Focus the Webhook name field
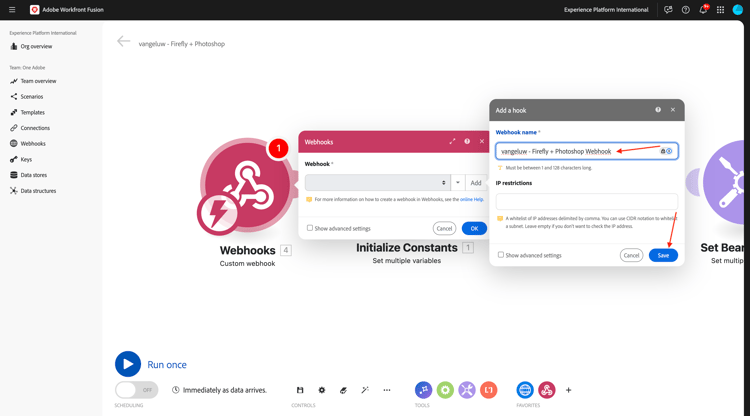The image size is (750, 416). pyautogui.click(x=587, y=151)
